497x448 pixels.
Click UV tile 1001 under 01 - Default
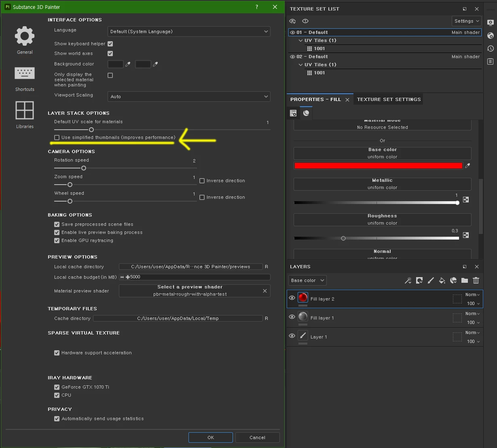tap(319, 48)
